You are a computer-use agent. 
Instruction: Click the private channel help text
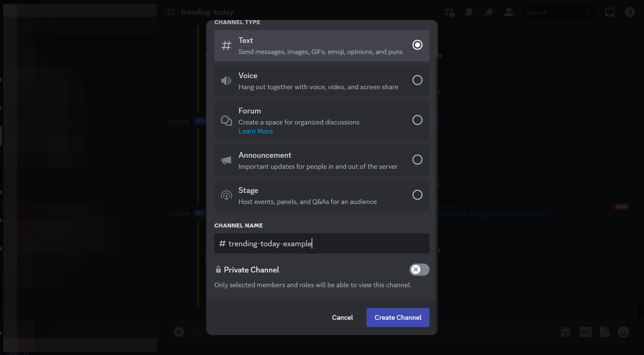[313, 285]
